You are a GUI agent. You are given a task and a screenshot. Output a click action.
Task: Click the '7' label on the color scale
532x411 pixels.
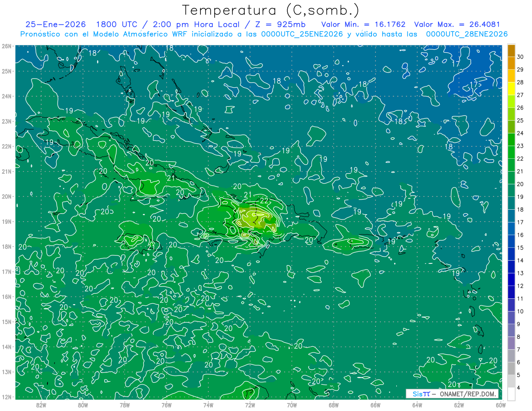point(519,349)
